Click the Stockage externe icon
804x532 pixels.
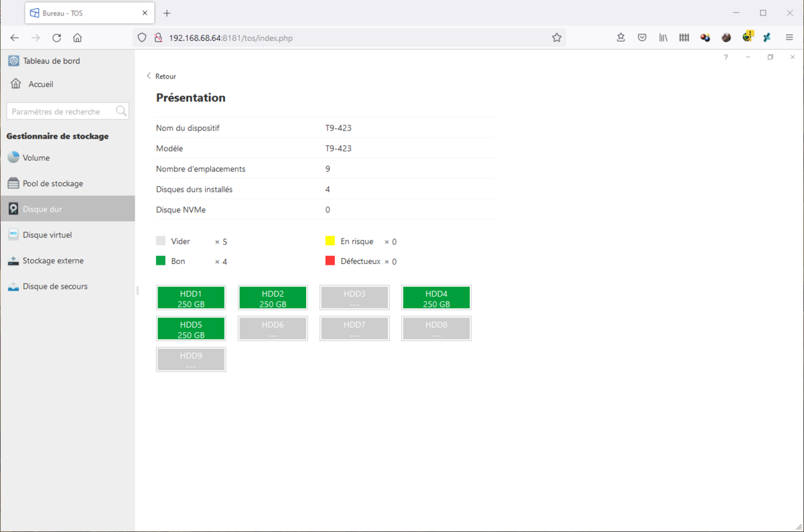point(13,261)
